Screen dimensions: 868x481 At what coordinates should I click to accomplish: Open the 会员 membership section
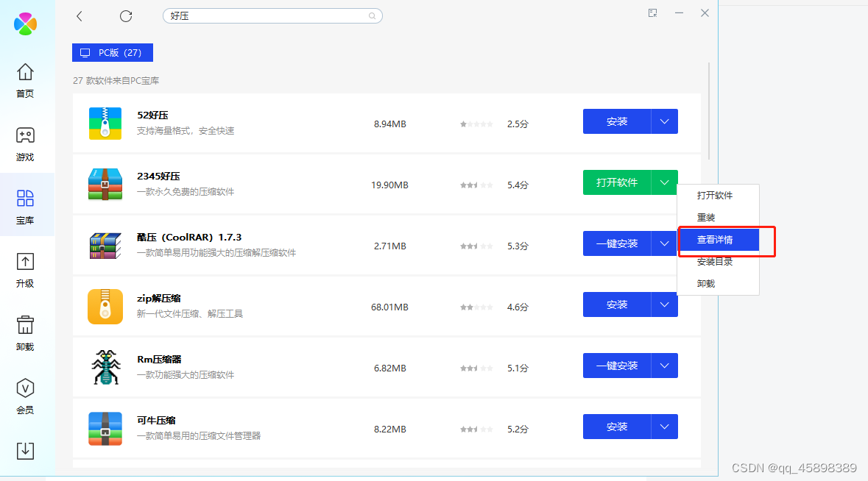click(25, 396)
